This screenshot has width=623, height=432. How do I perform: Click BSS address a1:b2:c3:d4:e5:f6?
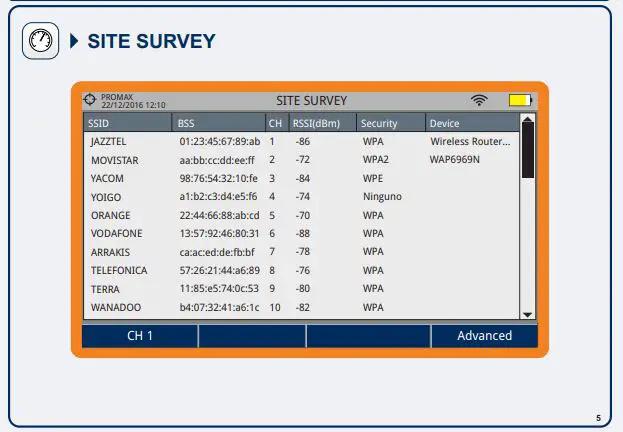pyautogui.click(x=218, y=197)
